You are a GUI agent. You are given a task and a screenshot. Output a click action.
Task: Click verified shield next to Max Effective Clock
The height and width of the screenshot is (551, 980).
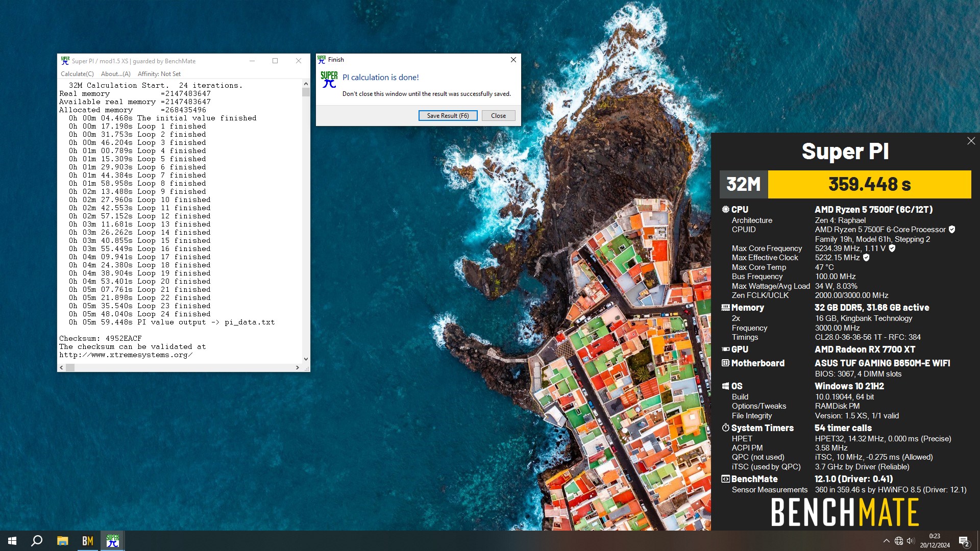pos(866,258)
